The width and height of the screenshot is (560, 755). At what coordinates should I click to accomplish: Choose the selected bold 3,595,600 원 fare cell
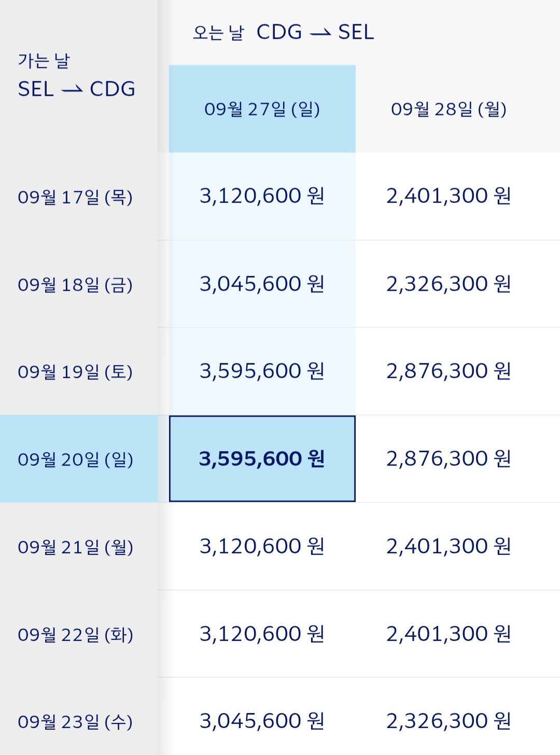262,459
